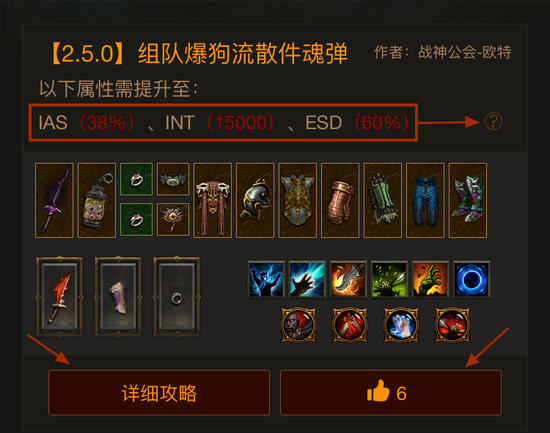Open the ring Kanai's cube slot
The width and height of the screenshot is (550, 433).
click(176, 297)
